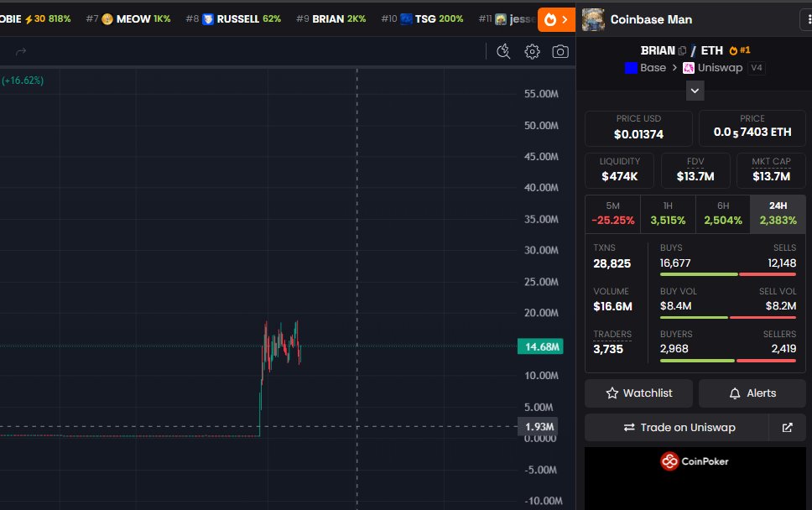Open the chart quick search icon

[503, 51]
